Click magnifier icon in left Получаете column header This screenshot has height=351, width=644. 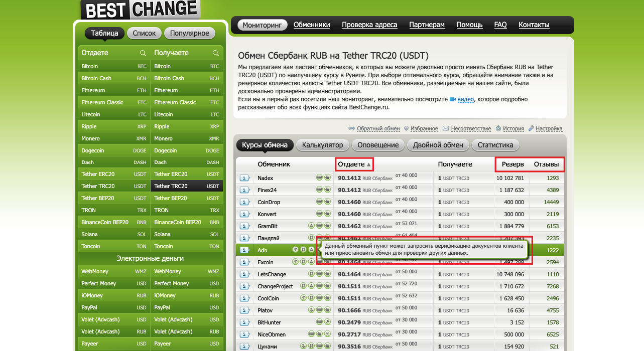215,53
